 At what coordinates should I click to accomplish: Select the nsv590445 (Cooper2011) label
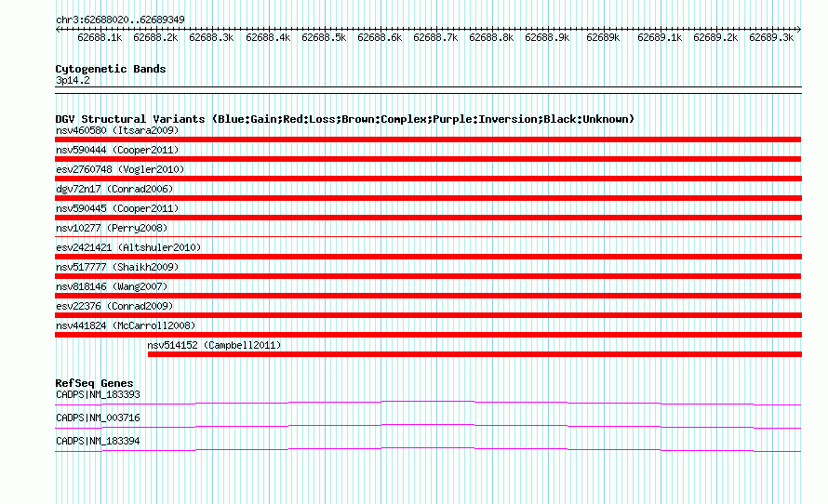coord(117,208)
